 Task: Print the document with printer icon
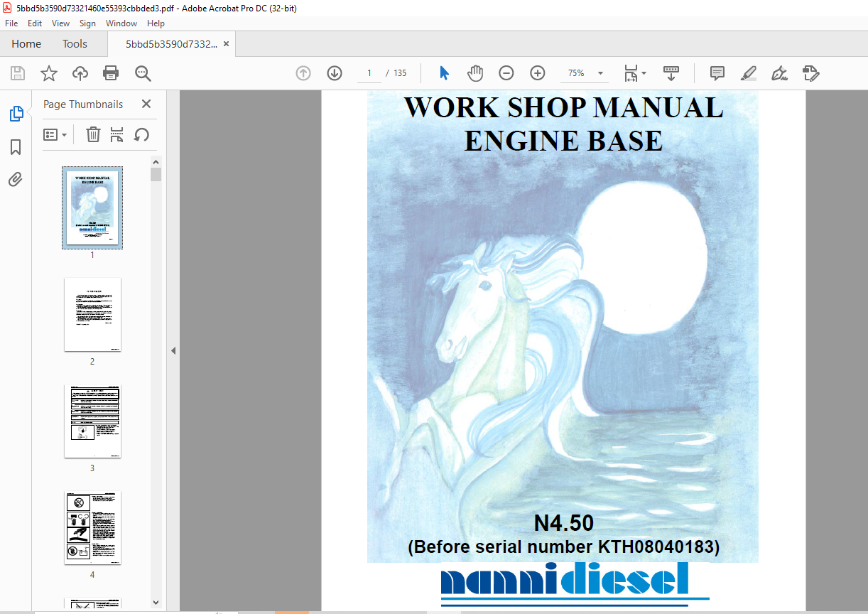[x=111, y=73]
